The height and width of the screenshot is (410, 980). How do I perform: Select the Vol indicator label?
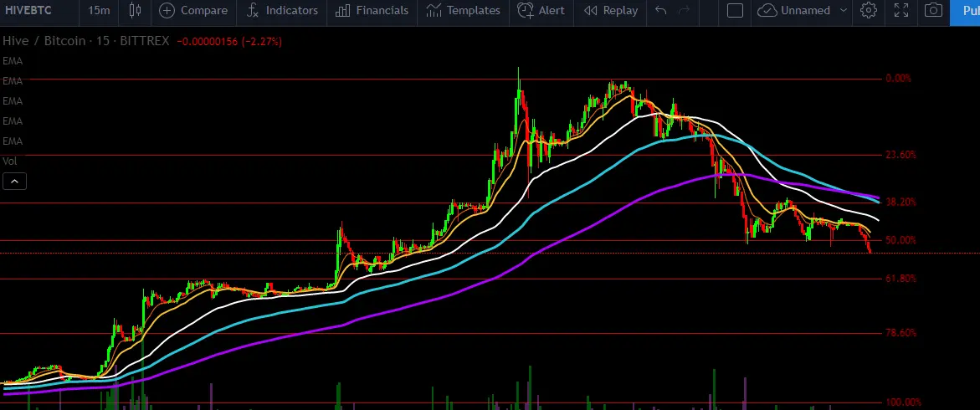[x=9, y=161]
